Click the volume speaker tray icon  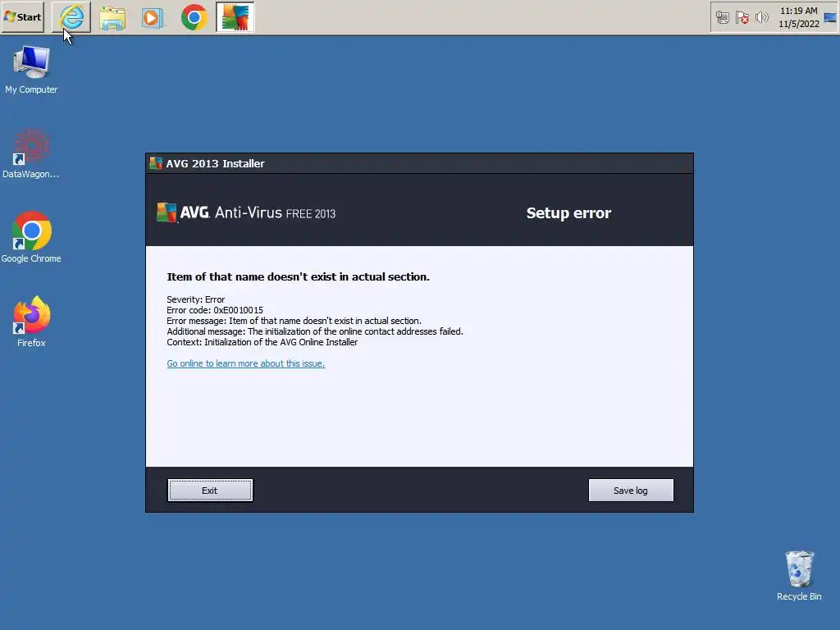click(761, 18)
